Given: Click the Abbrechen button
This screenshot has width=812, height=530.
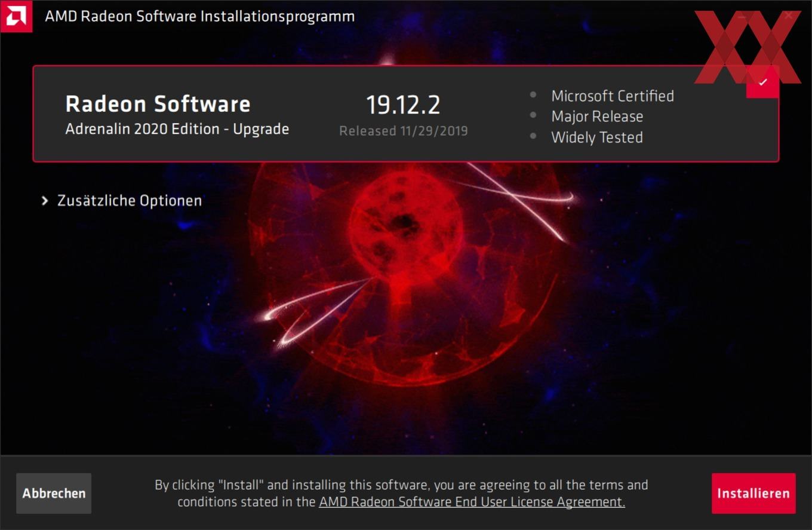Looking at the screenshot, I should [x=54, y=494].
